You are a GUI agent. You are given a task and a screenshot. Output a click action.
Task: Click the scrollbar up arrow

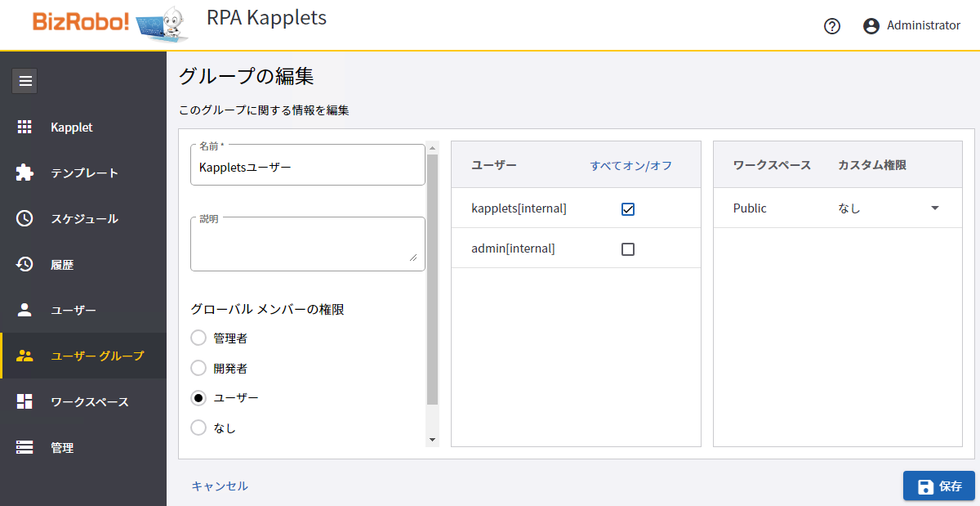tap(433, 147)
